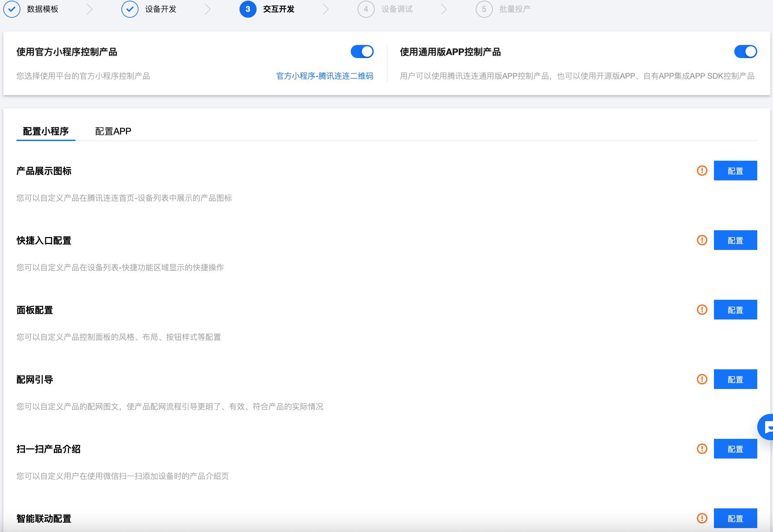Click 配置 button for 配网引导
Image resolution: width=773 pixels, height=532 pixels.
735,379
